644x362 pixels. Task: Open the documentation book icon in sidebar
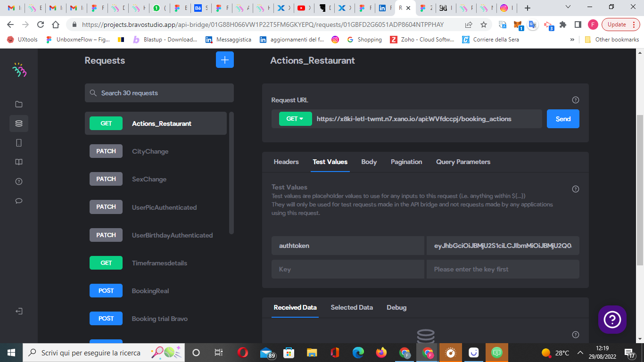pyautogui.click(x=19, y=162)
